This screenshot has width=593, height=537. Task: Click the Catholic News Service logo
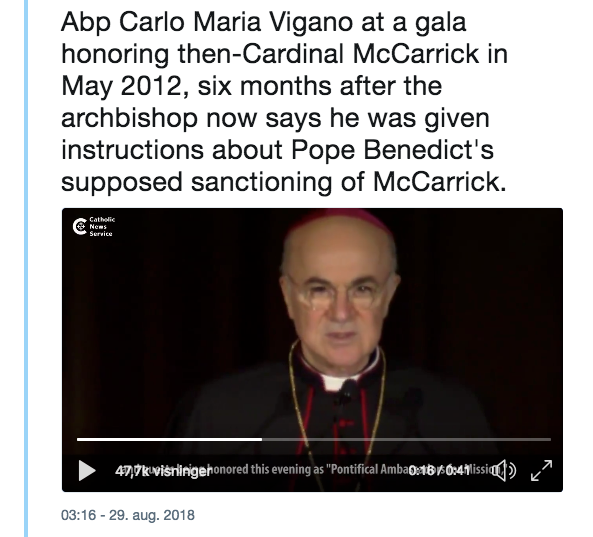[94, 227]
